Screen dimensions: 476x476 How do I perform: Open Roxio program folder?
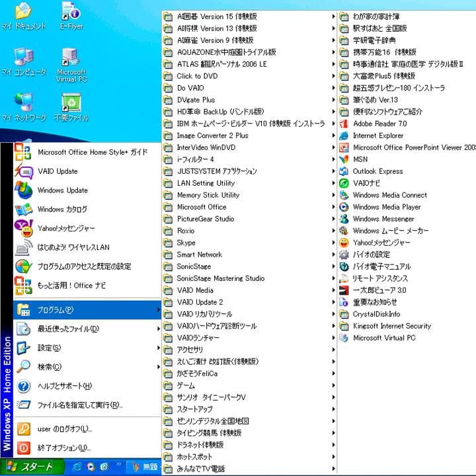(250, 231)
